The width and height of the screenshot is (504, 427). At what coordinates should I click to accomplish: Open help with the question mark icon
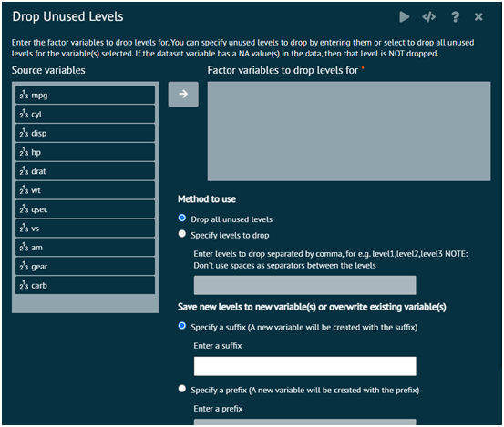455,16
